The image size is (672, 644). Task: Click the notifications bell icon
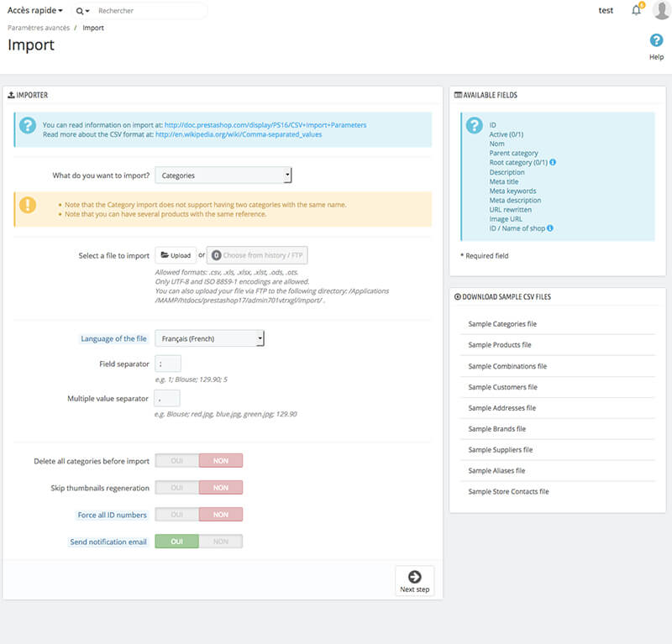click(636, 11)
